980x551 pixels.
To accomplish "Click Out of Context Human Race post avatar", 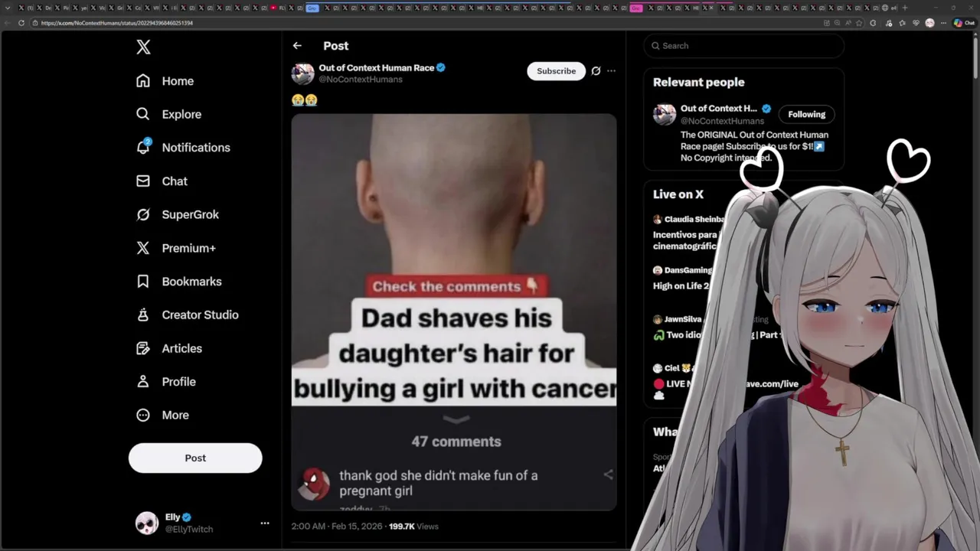I will [x=303, y=73].
